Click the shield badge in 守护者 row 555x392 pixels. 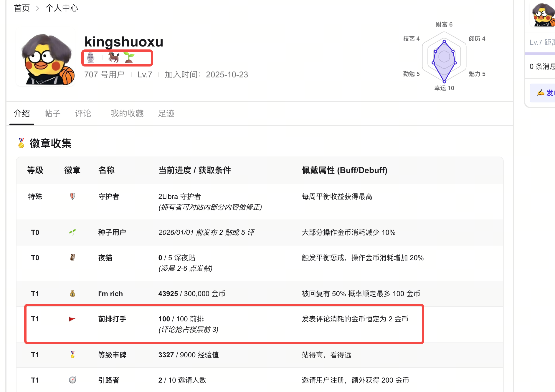(x=72, y=196)
